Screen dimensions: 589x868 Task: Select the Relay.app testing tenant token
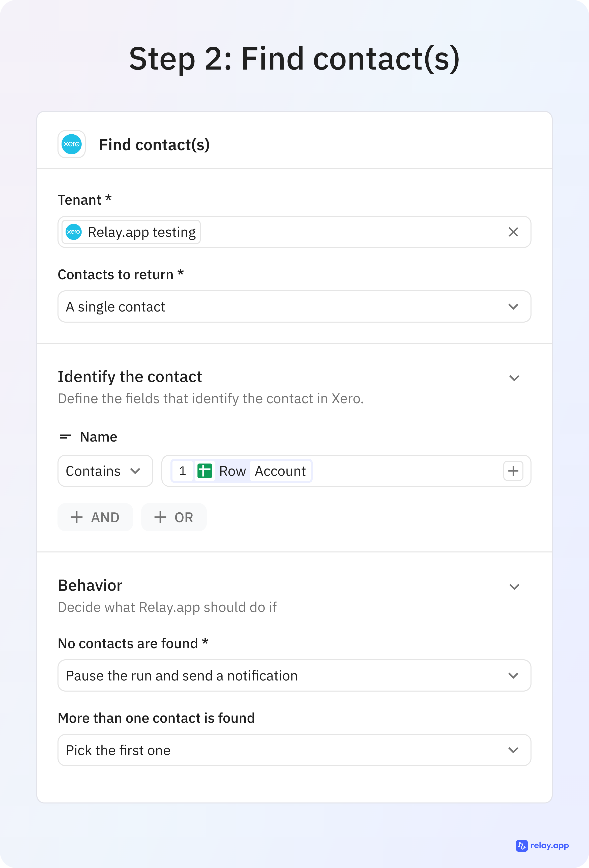coord(130,232)
